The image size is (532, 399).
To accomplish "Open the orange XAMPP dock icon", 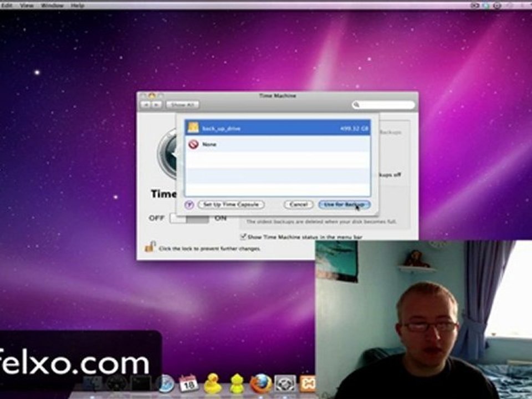I will click(x=308, y=383).
